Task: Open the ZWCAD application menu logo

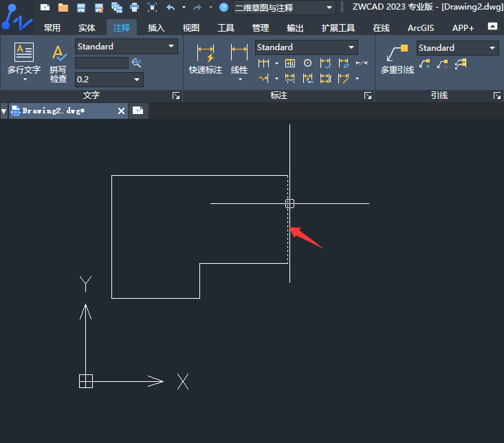Action: click(x=17, y=18)
